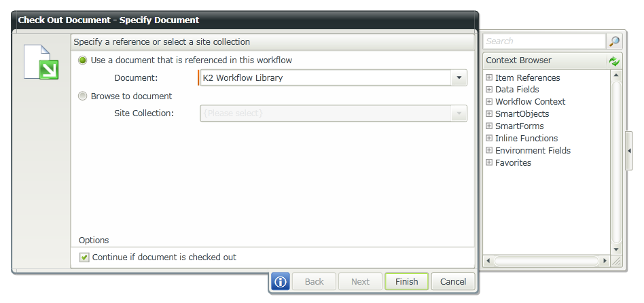Expand the SmartObjects node
This screenshot has height=303, width=644.
[x=489, y=114]
